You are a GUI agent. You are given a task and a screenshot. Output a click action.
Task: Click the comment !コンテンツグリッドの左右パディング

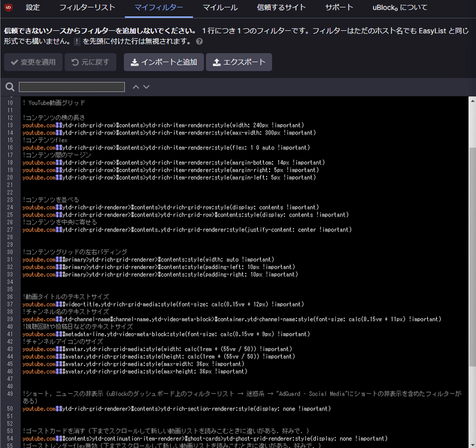coord(75,252)
